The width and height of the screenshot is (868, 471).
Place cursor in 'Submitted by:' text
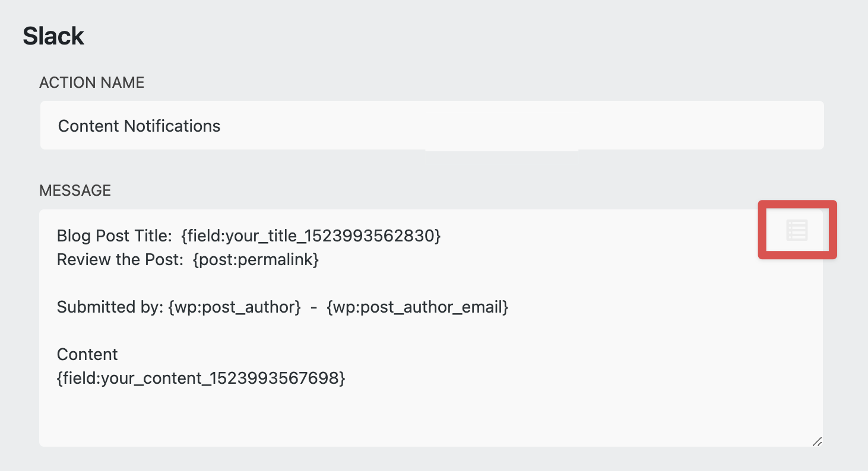point(110,307)
